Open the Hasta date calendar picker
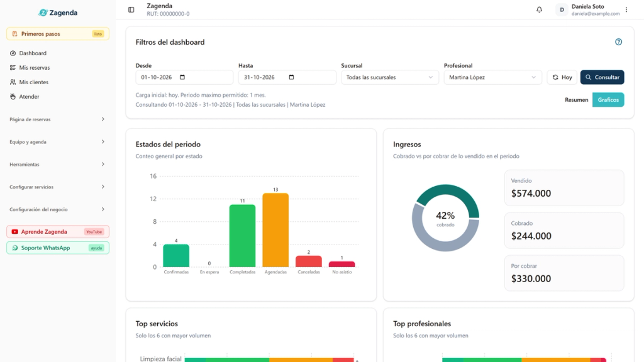Viewport: 644px width, 362px height. coord(291,77)
